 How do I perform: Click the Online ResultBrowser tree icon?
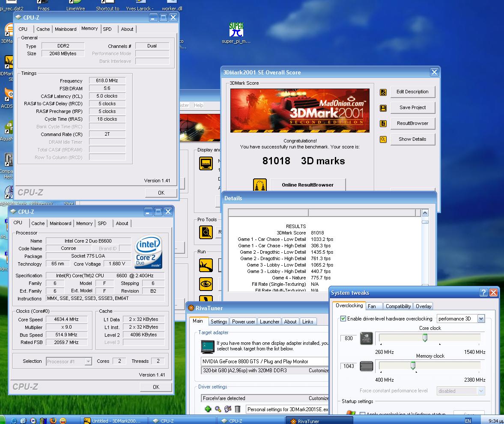click(260, 185)
